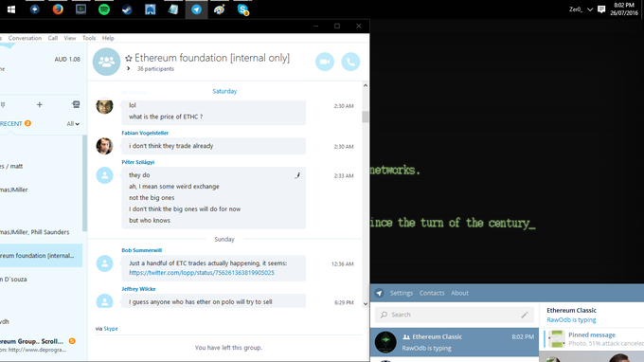The image size is (644, 362).
Task: Select the 'mas.Miller, Phill Saunders' conversation
Action: tap(41, 232)
